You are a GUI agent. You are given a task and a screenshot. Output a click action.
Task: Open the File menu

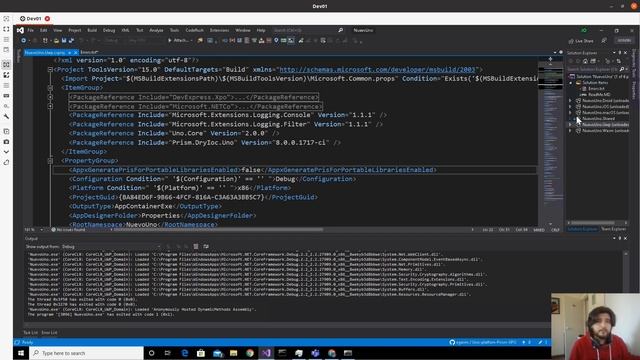(31, 30)
